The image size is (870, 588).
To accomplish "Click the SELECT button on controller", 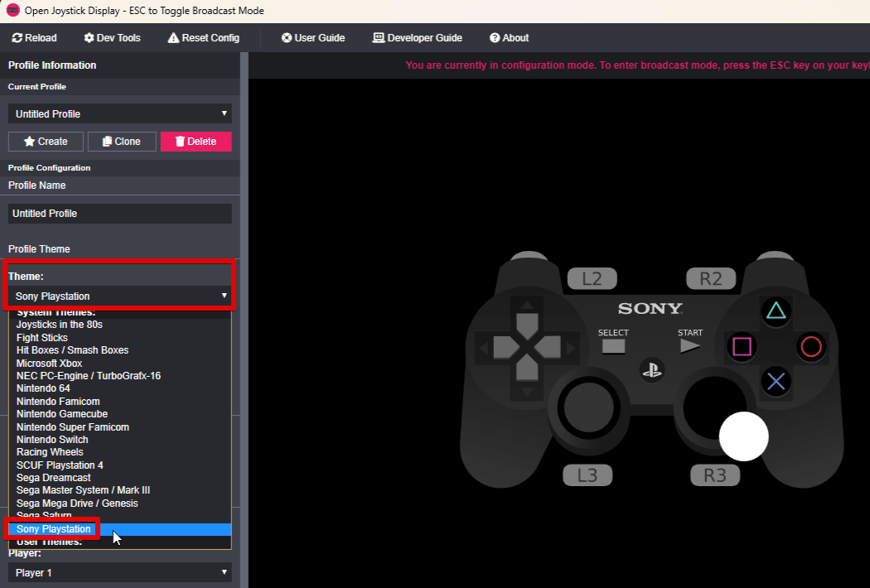I will 614,346.
